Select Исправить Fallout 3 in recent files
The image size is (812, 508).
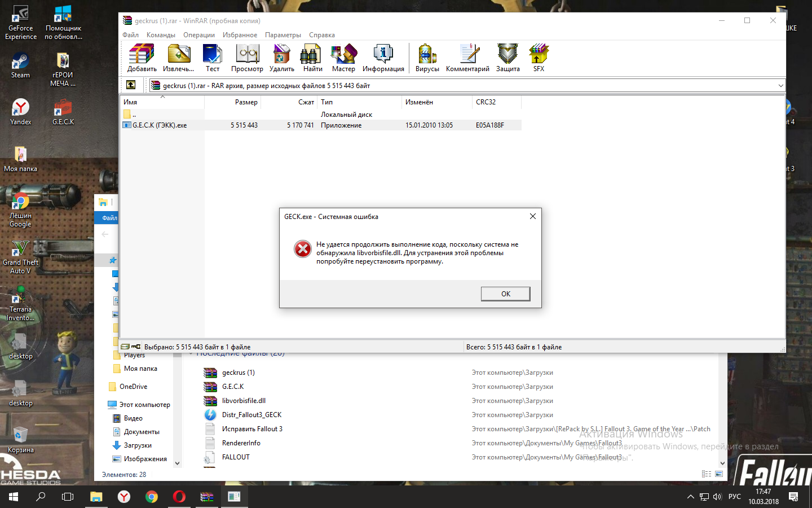252,429
